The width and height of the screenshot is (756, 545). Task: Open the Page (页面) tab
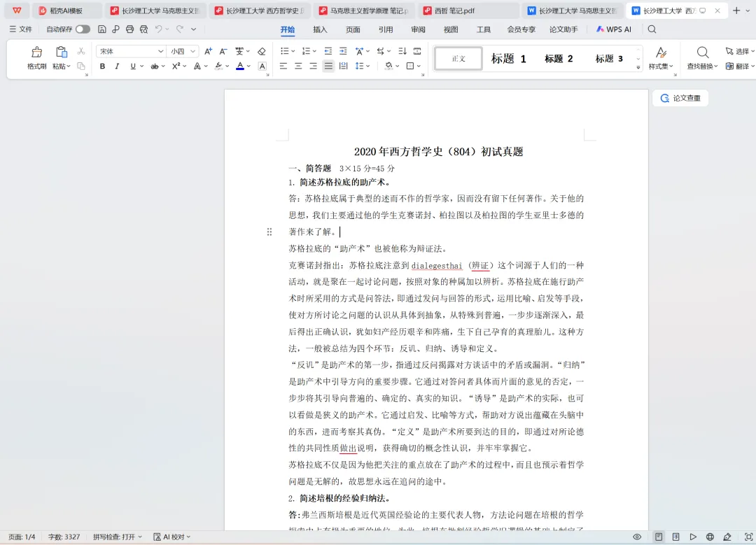pos(353,29)
